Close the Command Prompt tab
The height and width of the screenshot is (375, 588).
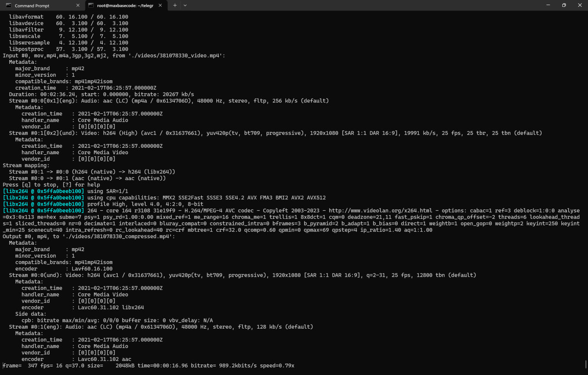pos(77,5)
